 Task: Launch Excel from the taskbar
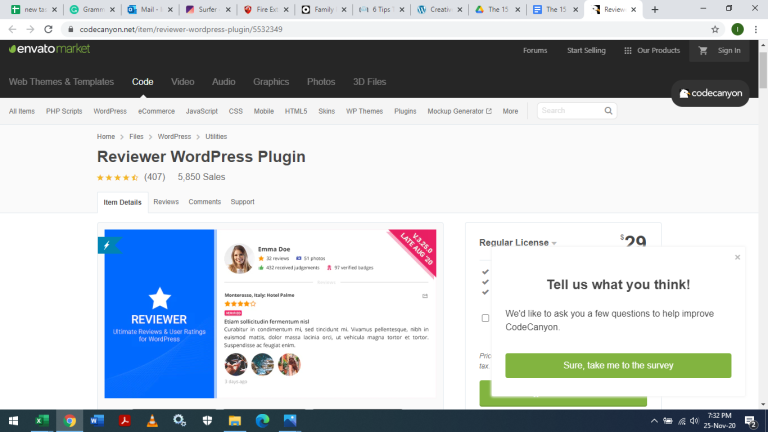point(42,421)
